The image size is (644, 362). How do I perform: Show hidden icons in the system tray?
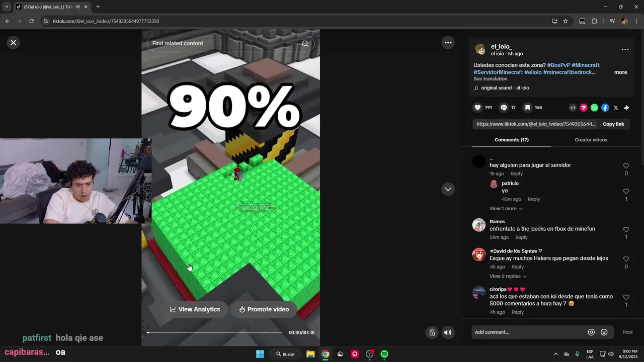tap(555, 354)
